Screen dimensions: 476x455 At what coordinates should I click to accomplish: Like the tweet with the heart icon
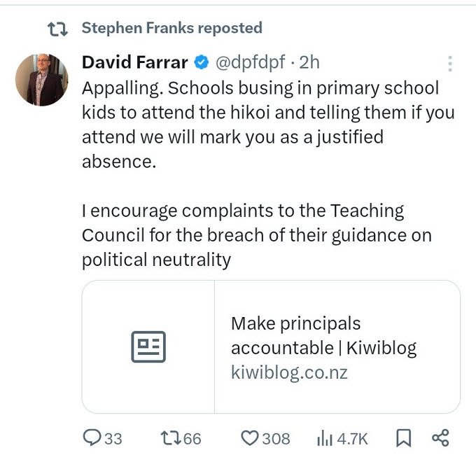pyautogui.click(x=250, y=438)
